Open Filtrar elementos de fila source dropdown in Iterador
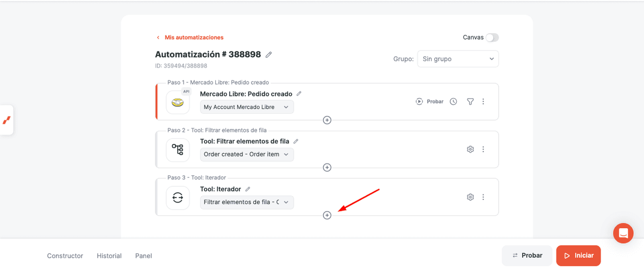The height and width of the screenshot is (270, 644). click(247, 202)
